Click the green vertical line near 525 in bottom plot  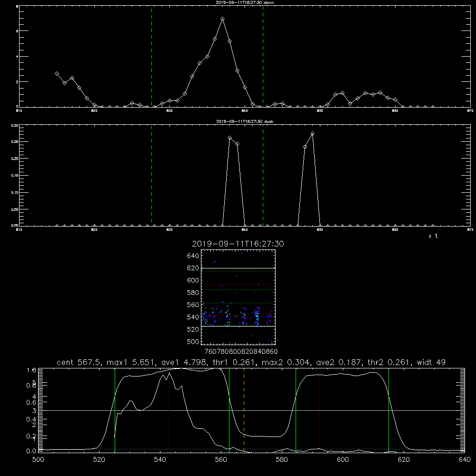[x=115, y=410]
